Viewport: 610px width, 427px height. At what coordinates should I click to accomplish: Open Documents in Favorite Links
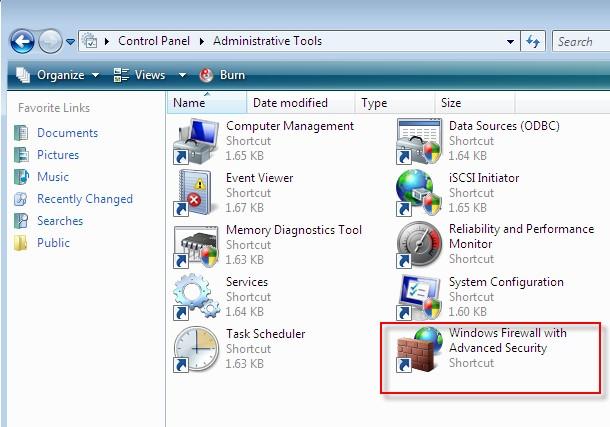pyautogui.click(x=67, y=133)
